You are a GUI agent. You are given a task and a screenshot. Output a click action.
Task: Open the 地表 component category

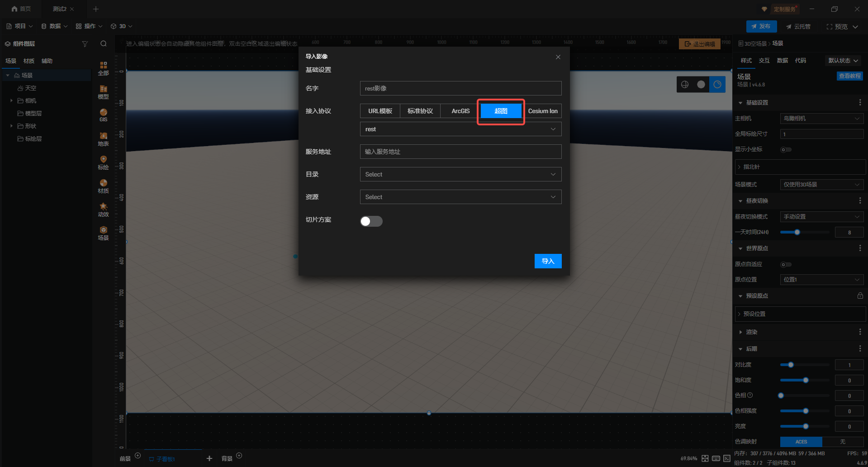point(103,139)
